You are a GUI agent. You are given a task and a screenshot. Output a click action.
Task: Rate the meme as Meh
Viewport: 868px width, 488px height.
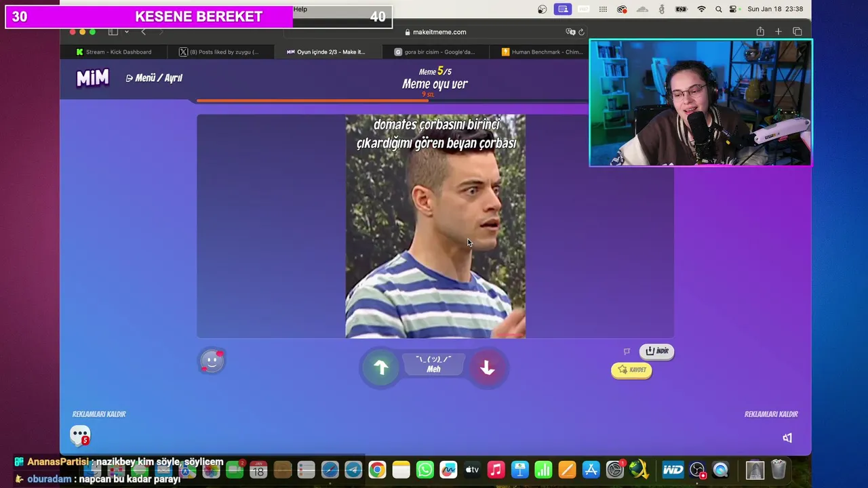(434, 365)
